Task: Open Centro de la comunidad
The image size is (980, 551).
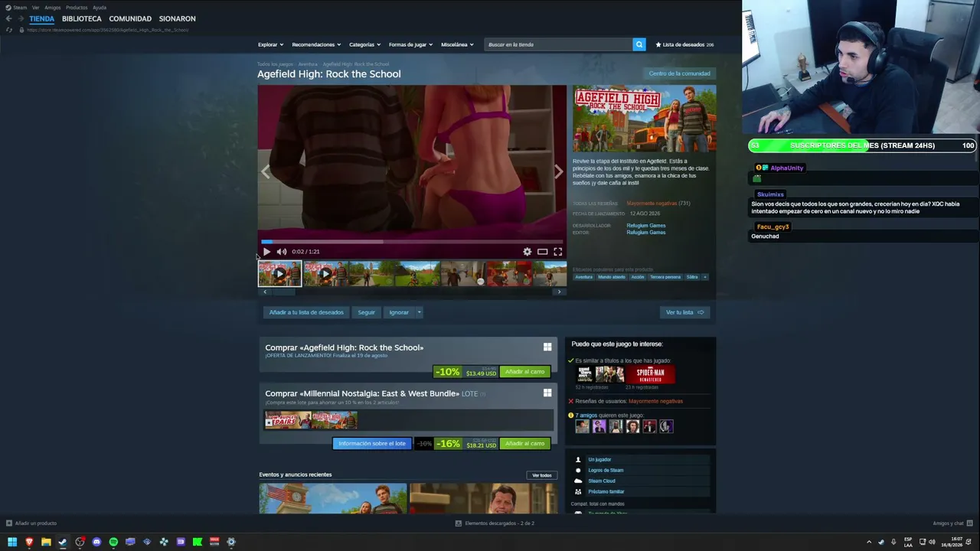Action: point(679,73)
